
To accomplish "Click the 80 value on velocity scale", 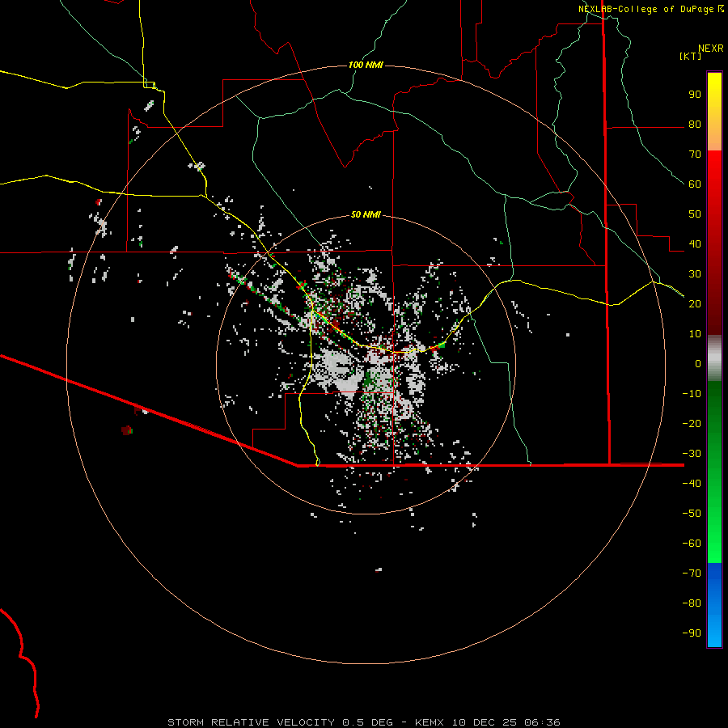I will (x=695, y=125).
